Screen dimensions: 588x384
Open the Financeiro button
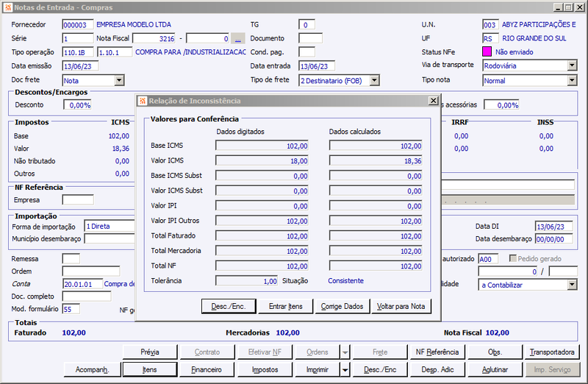coord(207,370)
